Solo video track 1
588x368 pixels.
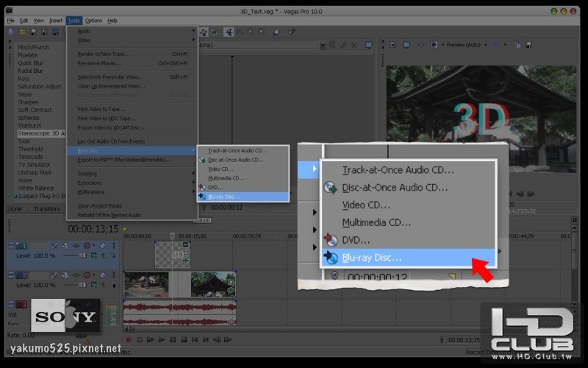click(x=112, y=245)
